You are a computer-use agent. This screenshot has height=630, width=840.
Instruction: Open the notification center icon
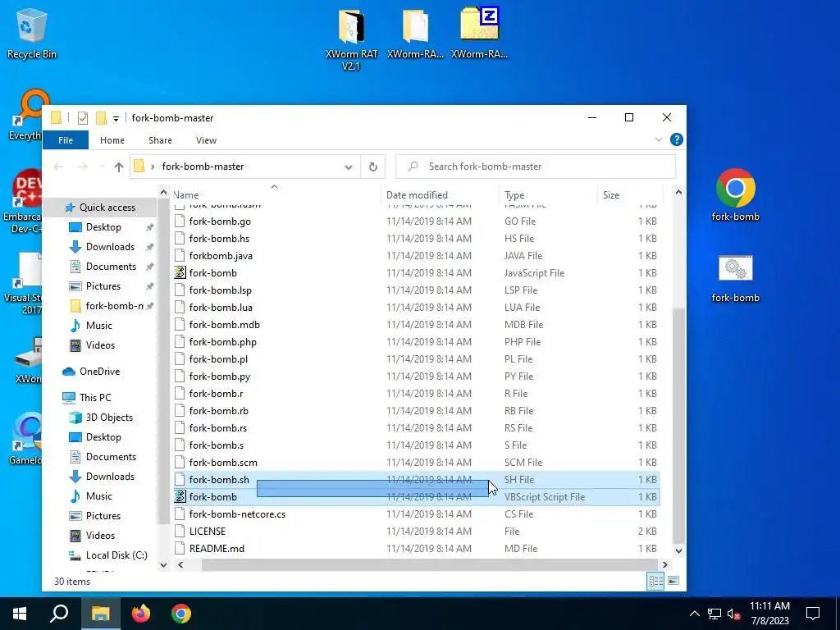pyautogui.click(x=813, y=614)
